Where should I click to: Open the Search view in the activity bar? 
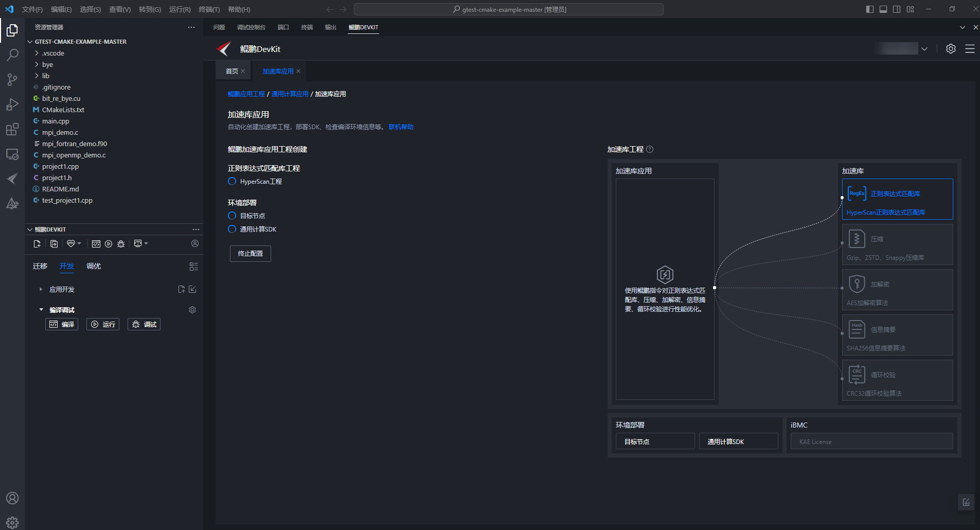pos(12,55)
